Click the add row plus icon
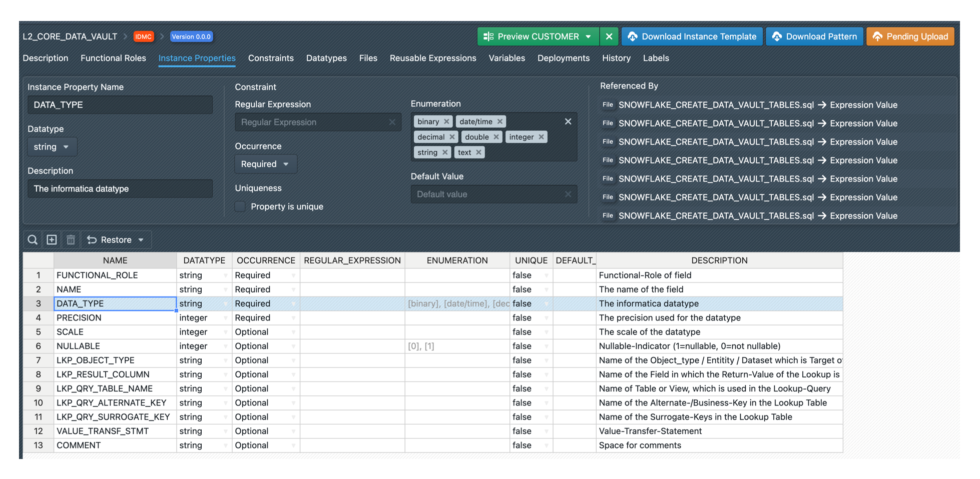 point(52,240)
